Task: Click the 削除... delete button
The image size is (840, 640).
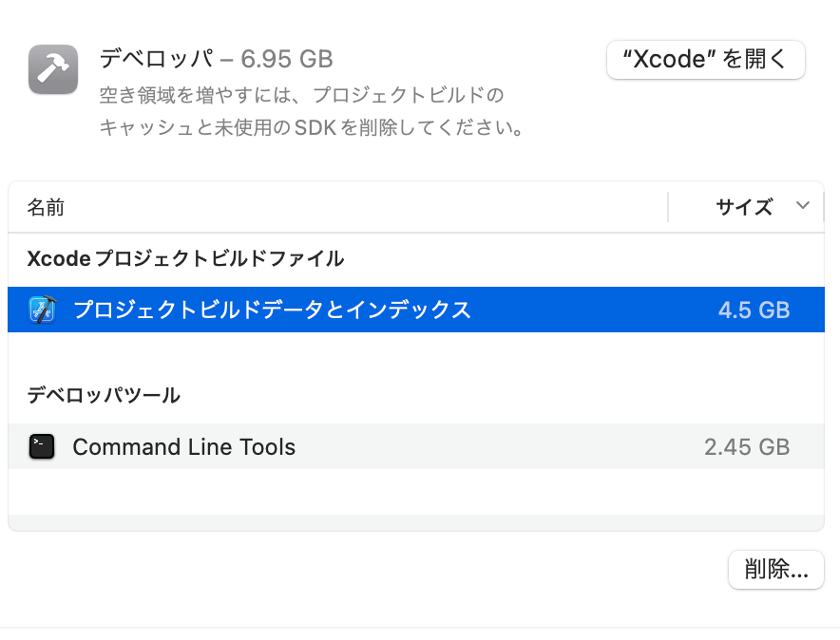Action: (775, 570)
